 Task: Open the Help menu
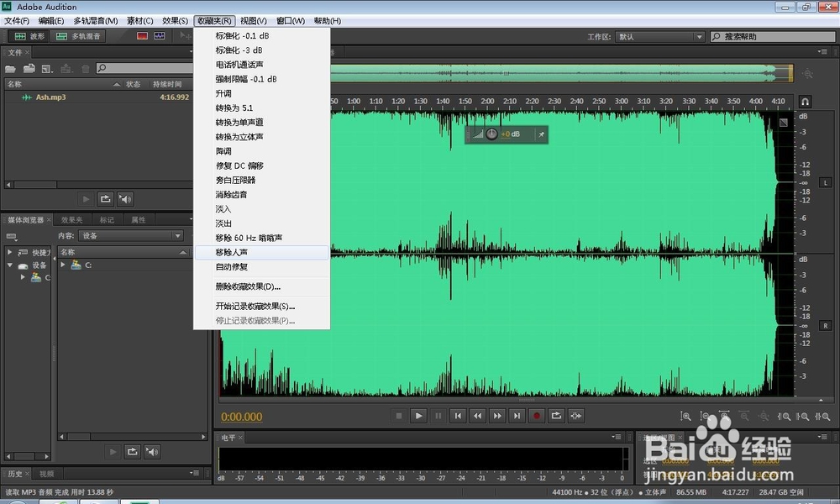click(328, 20)
